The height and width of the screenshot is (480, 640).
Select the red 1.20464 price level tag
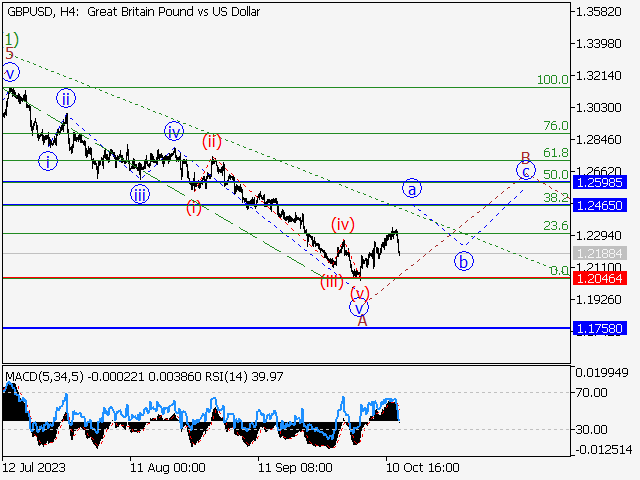600,279
